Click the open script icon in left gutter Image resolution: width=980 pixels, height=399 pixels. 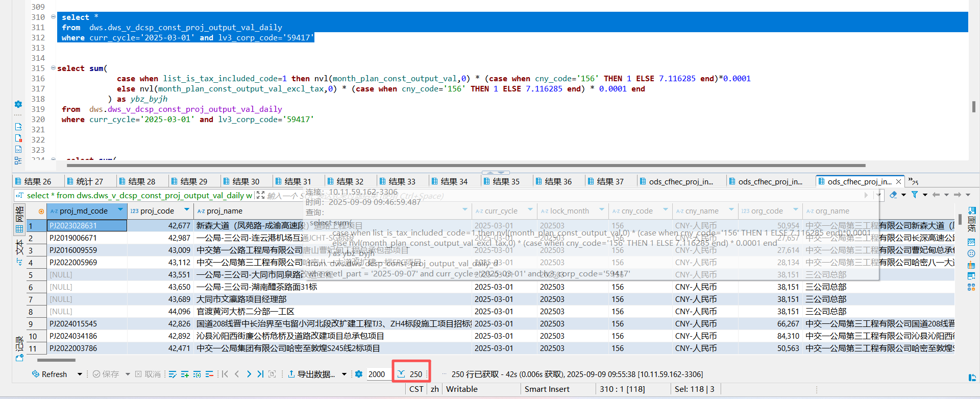point(18,126)
